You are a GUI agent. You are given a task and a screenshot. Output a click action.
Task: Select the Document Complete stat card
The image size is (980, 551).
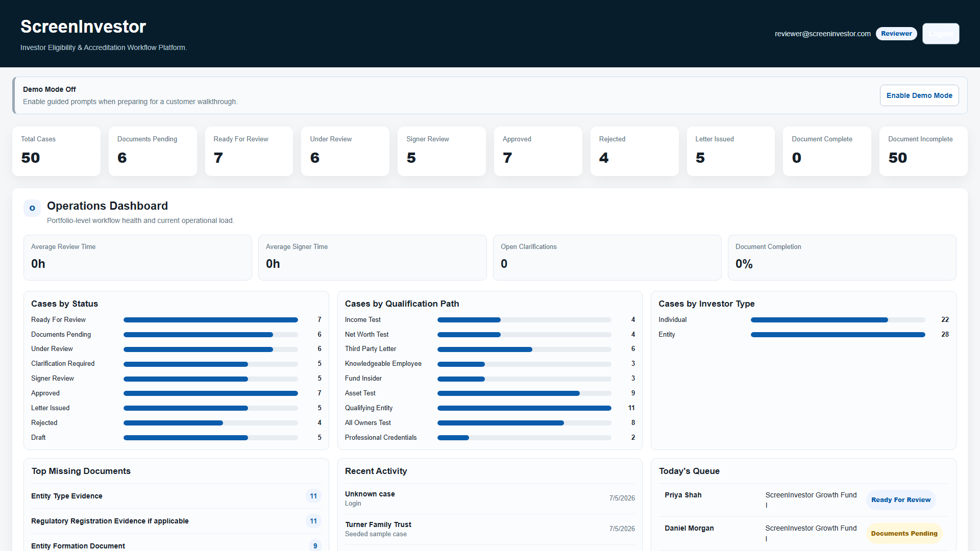827,151
